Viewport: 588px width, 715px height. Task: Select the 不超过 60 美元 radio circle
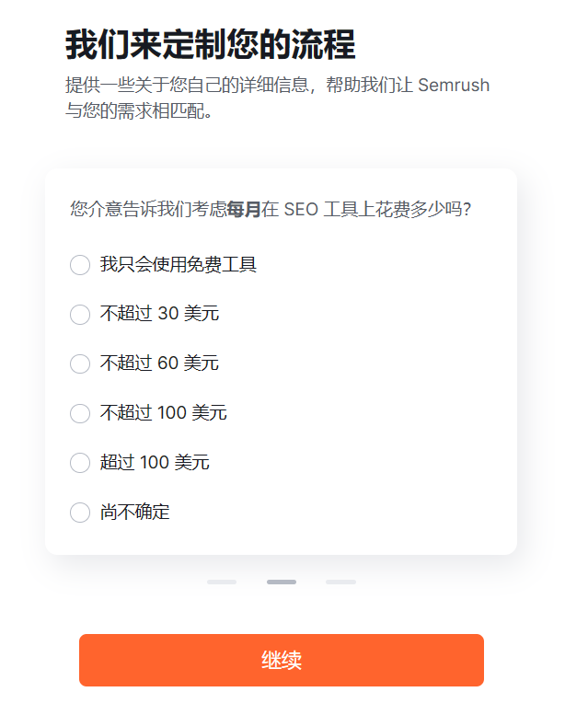(x=80, y=363)
